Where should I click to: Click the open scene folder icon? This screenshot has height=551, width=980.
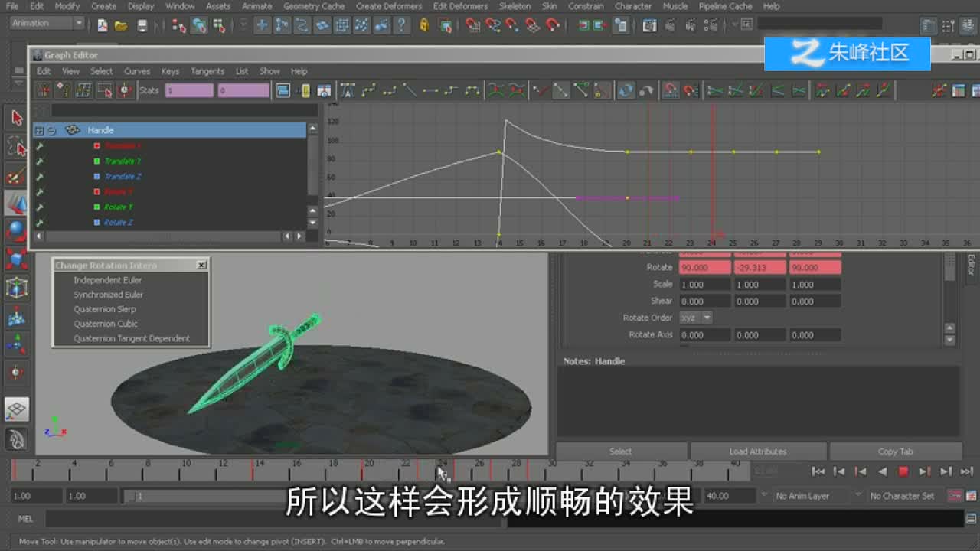[x=121, y=25]
